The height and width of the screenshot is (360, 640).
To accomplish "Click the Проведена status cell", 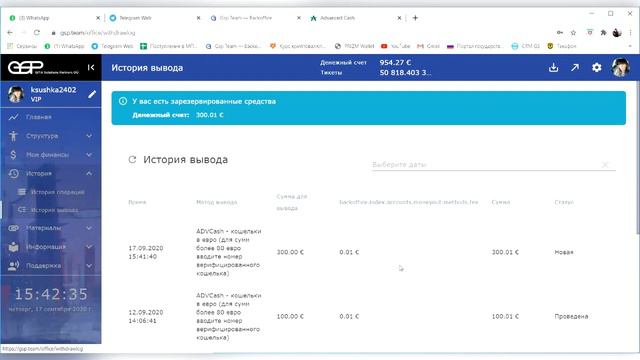I will click(571, 316).
